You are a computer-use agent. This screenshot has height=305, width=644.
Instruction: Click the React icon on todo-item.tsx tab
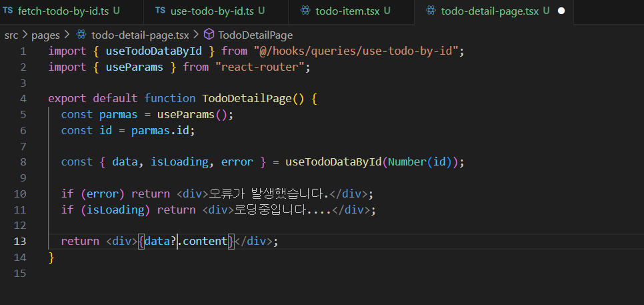pos(305,11)
